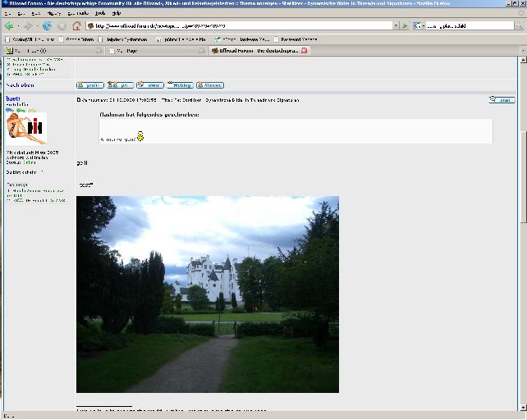This screenshot has width=527, height=420.
Task: Click the browser Forward arrow button
Action: (x=29, y=25)
